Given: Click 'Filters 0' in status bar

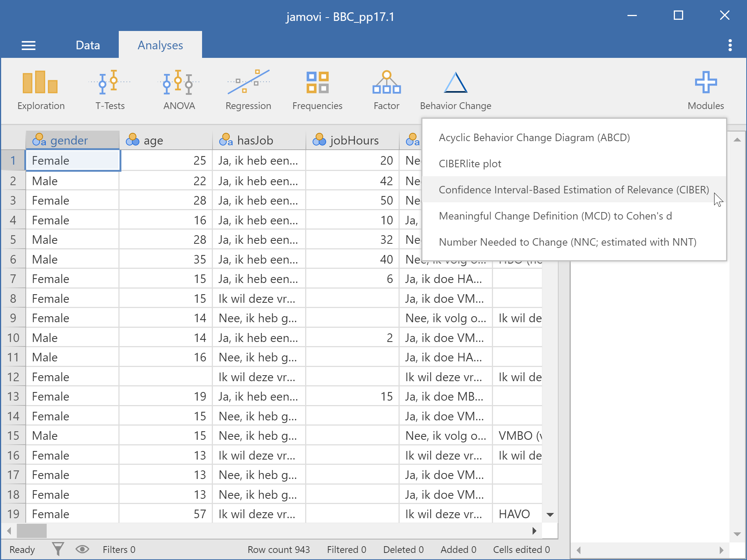Looking at the screenshot, I should [x=119, y=550].
